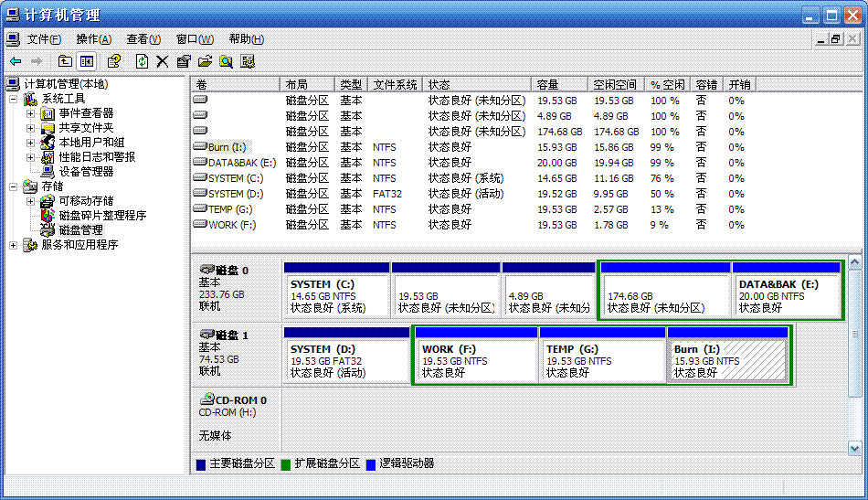Select 计算机管理(本地) root tree item
Image resolution: width=868 pixels, height=500 pixels.
(x=66, y=84)
